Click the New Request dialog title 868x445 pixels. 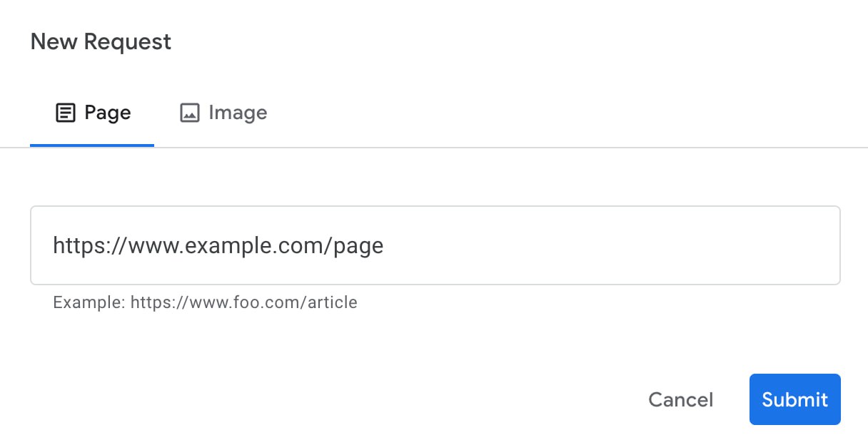[100, 41]
